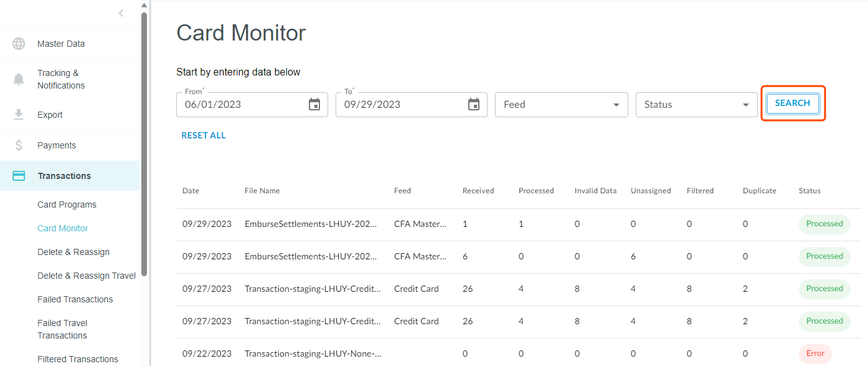Image resolution: width=868 pixels, height=366 pixels.
Task: Expand the Feed dropdown
Action: tap(561, 105)
